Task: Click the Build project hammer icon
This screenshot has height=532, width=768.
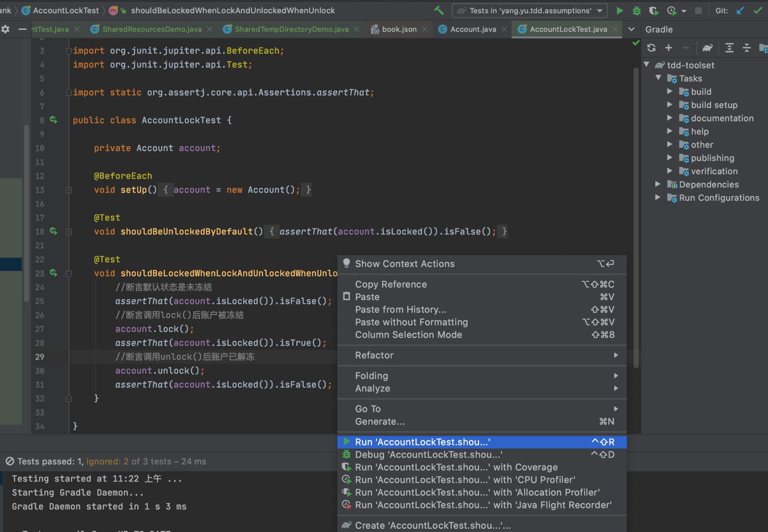Action: 439,11
